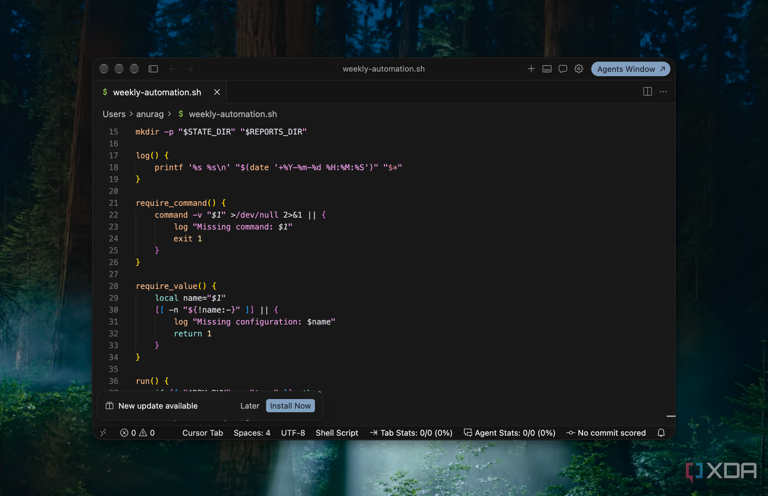Screen dimensions: 768x496
Task: Open errors and warnings status indicator
Action: point(138,433)
